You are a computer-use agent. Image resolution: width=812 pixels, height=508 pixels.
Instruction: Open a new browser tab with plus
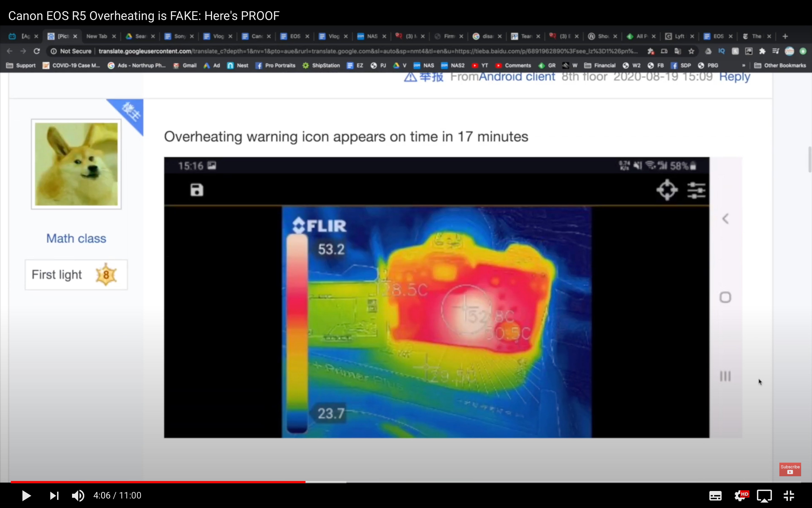[x=785, y=36]
